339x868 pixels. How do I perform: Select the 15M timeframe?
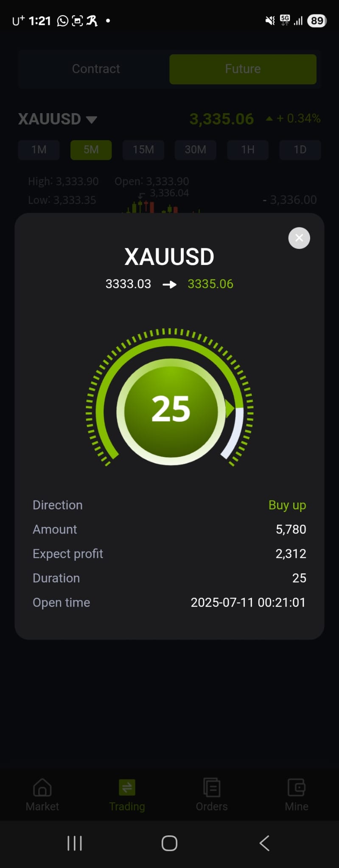pos(143,150)
